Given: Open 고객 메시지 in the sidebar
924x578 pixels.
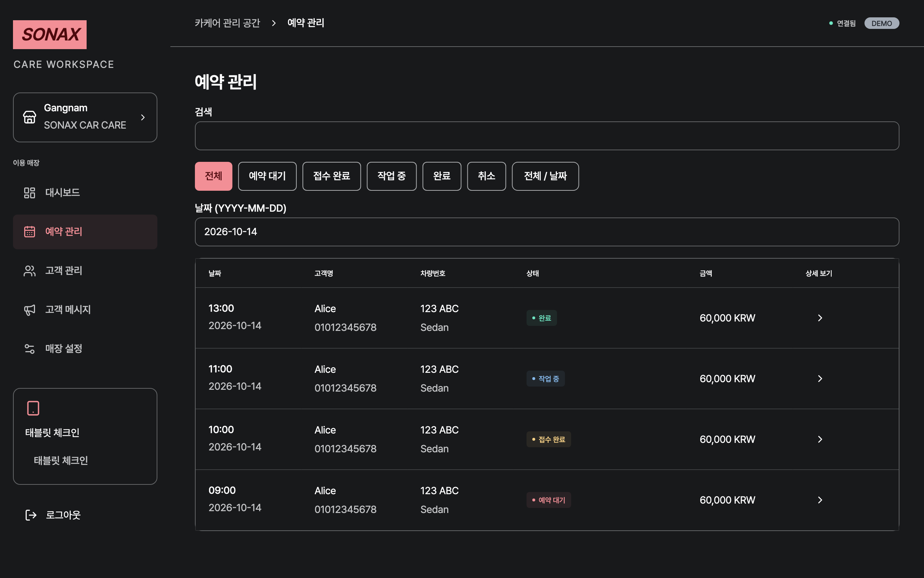Looking at the screenshot, I should (x=85, y=310).
